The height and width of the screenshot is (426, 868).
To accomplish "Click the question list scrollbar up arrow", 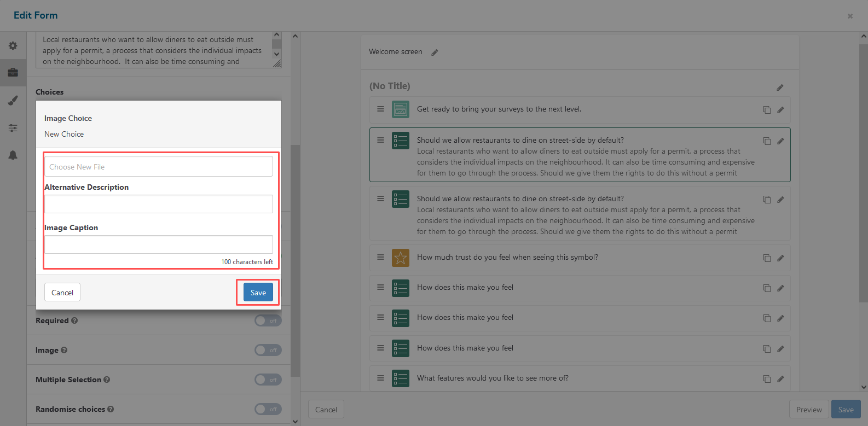I will click(864, 36).
